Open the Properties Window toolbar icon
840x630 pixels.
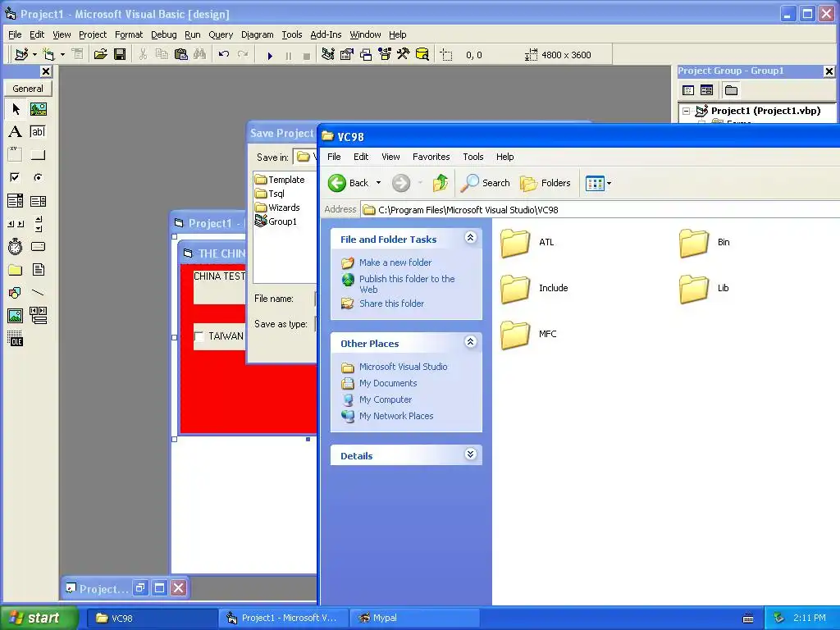347,54
